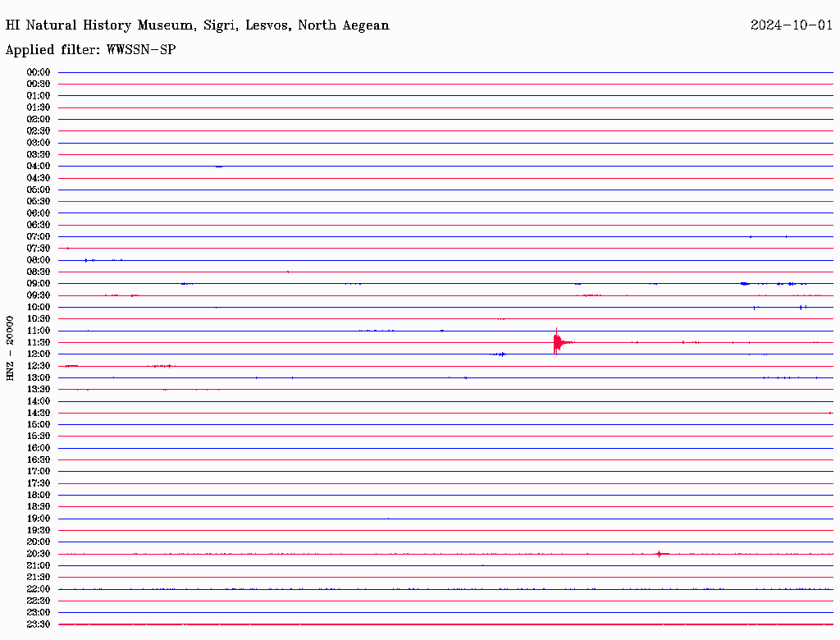Select the small red event on the 20:30 trace
This screenshot has height=640, width=840.
click(x=660, y=554)
